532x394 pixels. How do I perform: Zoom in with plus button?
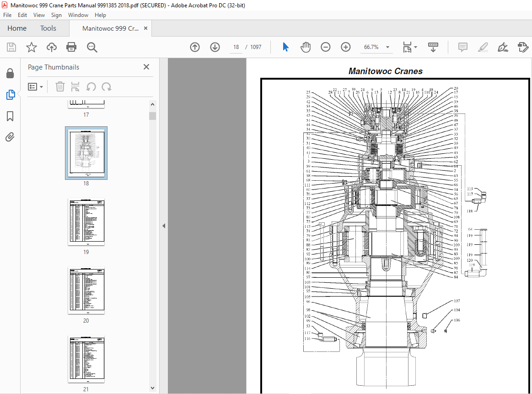point(345,47)
